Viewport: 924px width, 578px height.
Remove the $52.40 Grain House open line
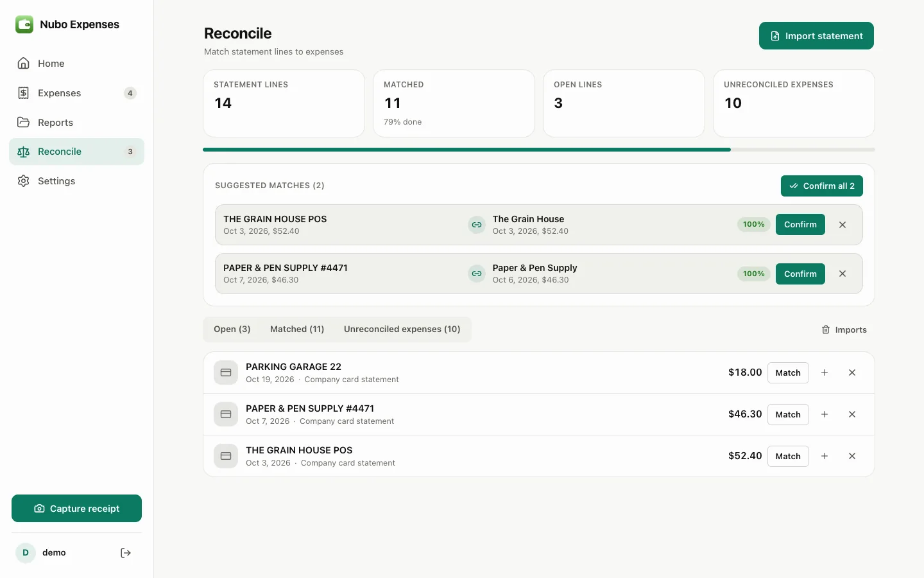click(852, 456)
